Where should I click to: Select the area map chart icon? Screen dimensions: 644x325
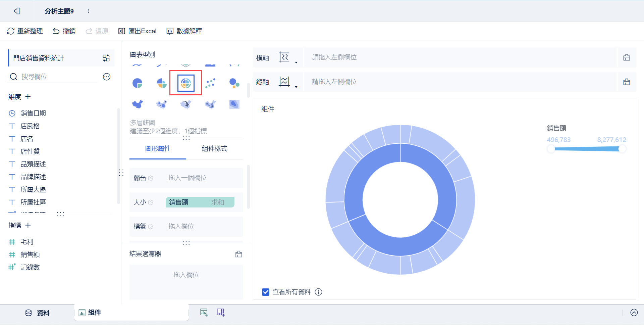pos(138,104)
